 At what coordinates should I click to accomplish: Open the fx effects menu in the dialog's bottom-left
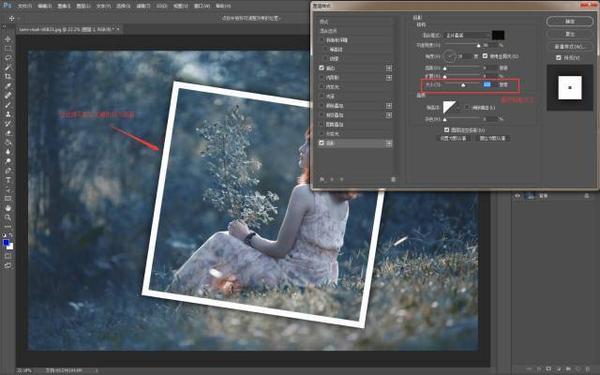pyautogui.click(x=323, y=179)
